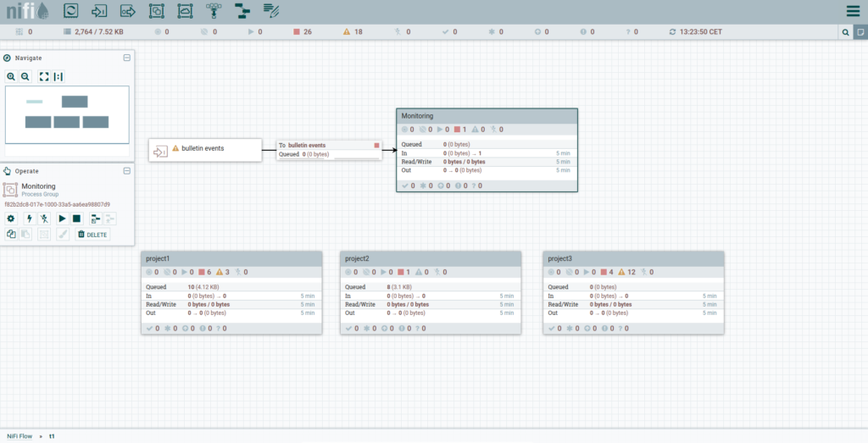Click the Operate panel header
The height and width of the screenshot is (443, 868).
pyautogui.click(x=67, y=171)
